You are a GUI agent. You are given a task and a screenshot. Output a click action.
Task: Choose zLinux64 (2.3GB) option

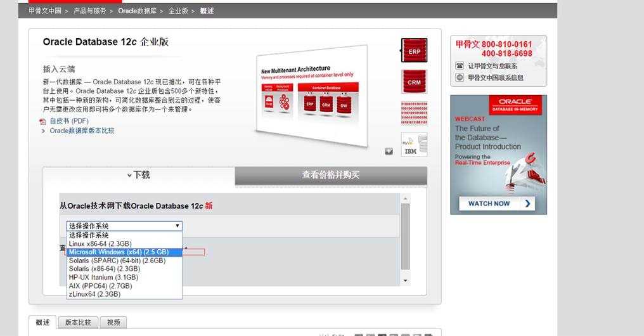point(124,294)
